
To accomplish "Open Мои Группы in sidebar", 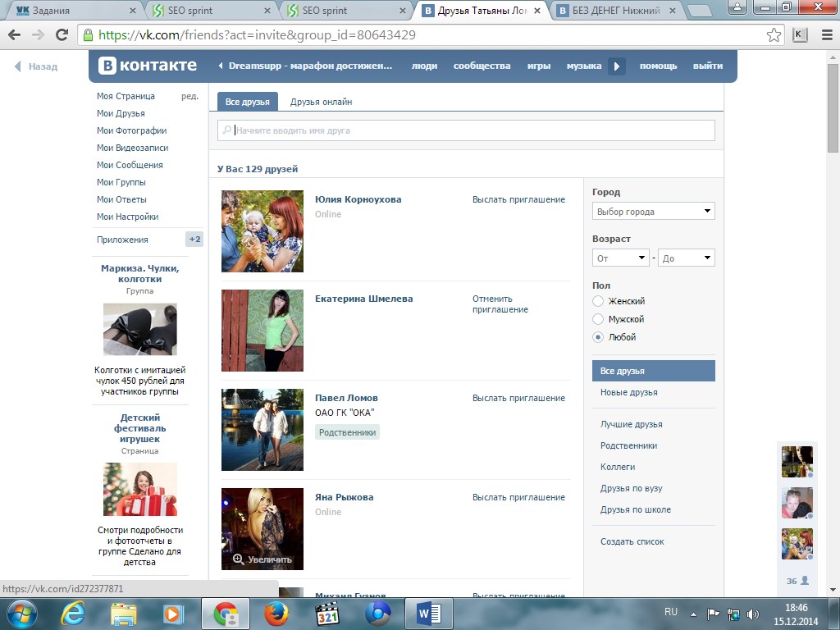I will coord(121,182).
